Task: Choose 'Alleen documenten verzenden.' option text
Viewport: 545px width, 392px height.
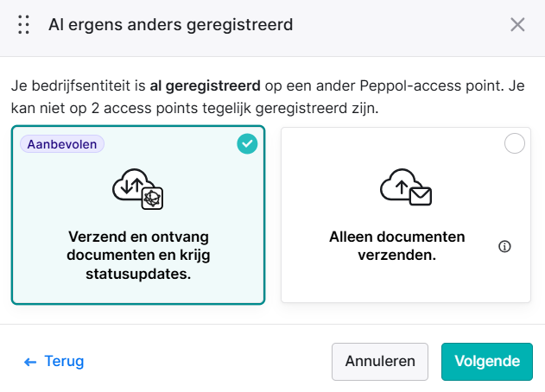Action: tap(397, 246)
